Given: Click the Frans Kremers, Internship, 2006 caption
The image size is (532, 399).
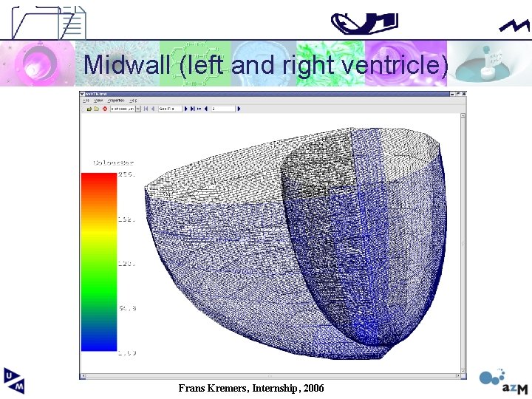Looking at the screenshot, I should coord(251,388).
